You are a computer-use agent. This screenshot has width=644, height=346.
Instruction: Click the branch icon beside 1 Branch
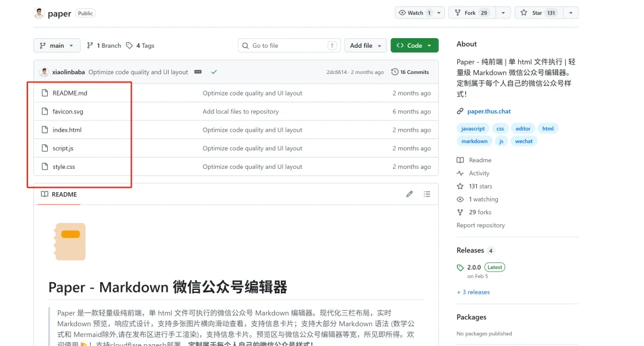[90, 45]
